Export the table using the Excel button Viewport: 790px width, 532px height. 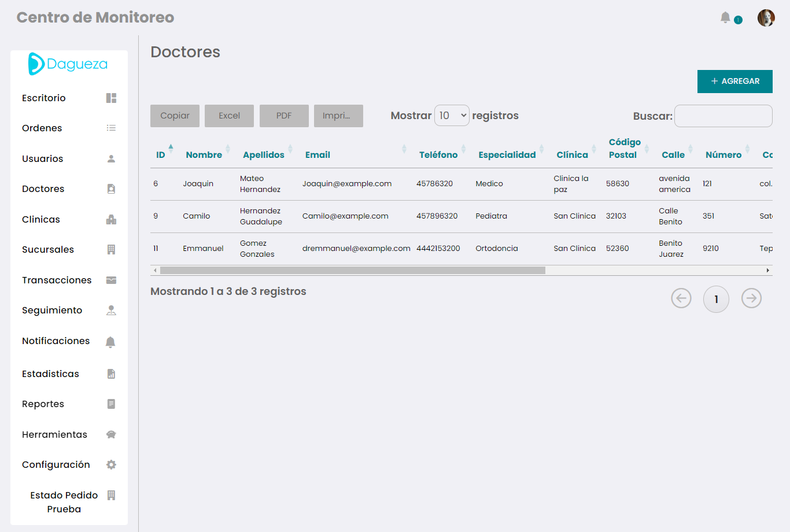coord(229,115)
